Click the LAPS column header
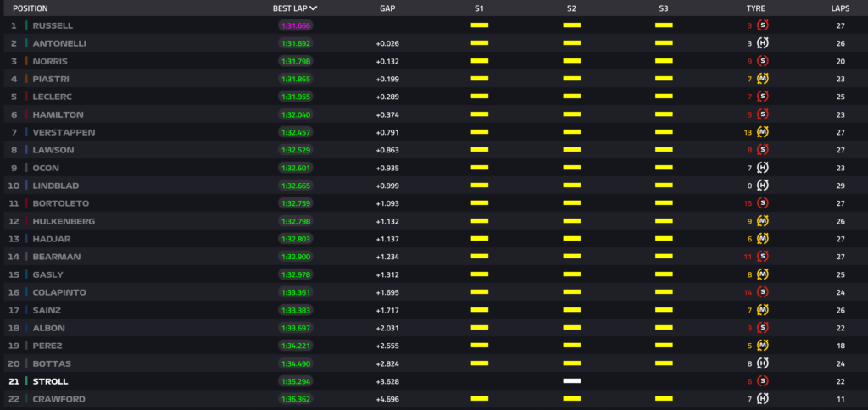Viewport: 868px width, 410px height. click(x=840, y=8)
